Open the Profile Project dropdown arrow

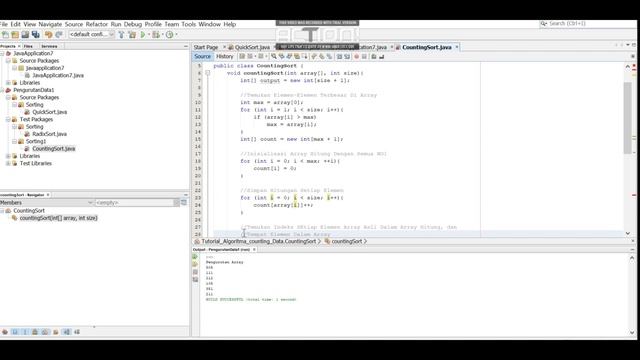176,35
